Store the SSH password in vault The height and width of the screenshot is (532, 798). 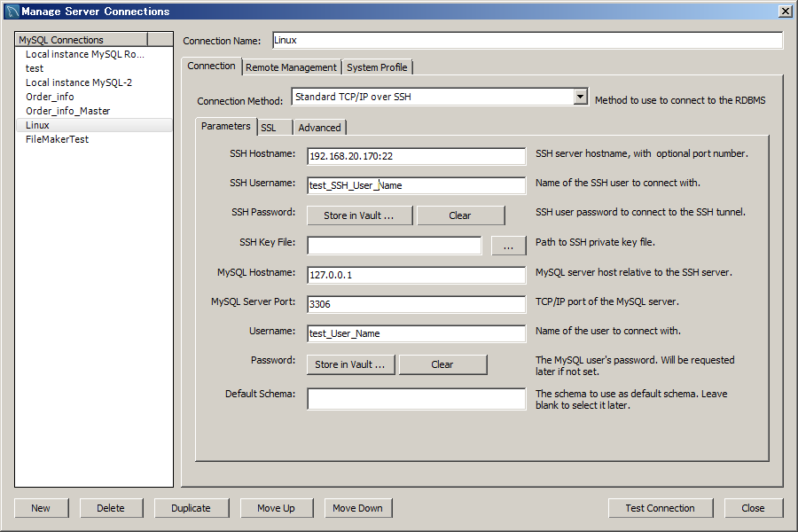359,215
